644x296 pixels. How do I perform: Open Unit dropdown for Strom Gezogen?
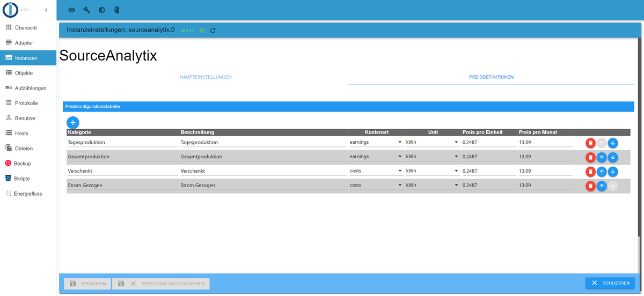(432, 185)
